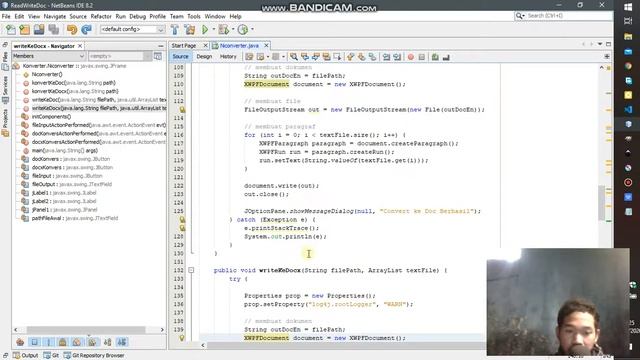Open the Projects side tab
640x360 pixels.
pos(5,123)
